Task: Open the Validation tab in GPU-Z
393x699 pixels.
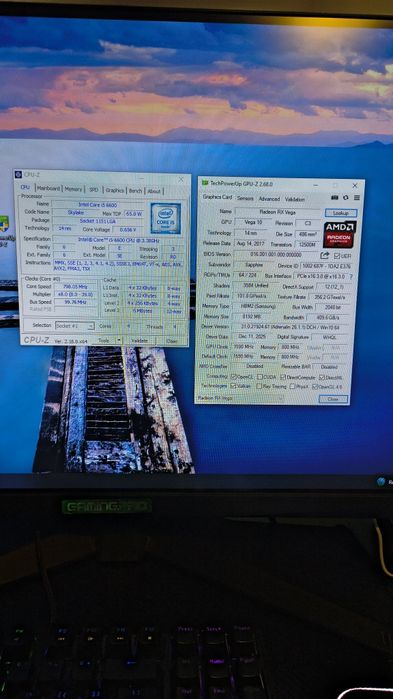Action: click(295, 199)
